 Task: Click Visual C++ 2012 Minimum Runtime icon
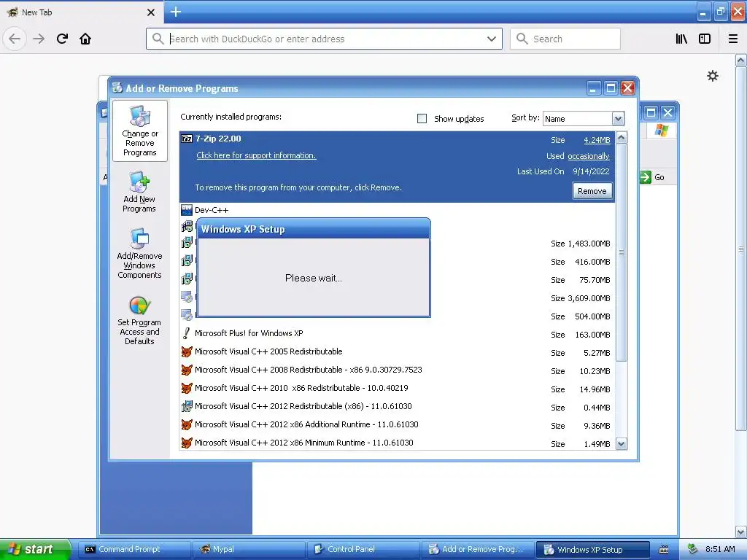187,443
